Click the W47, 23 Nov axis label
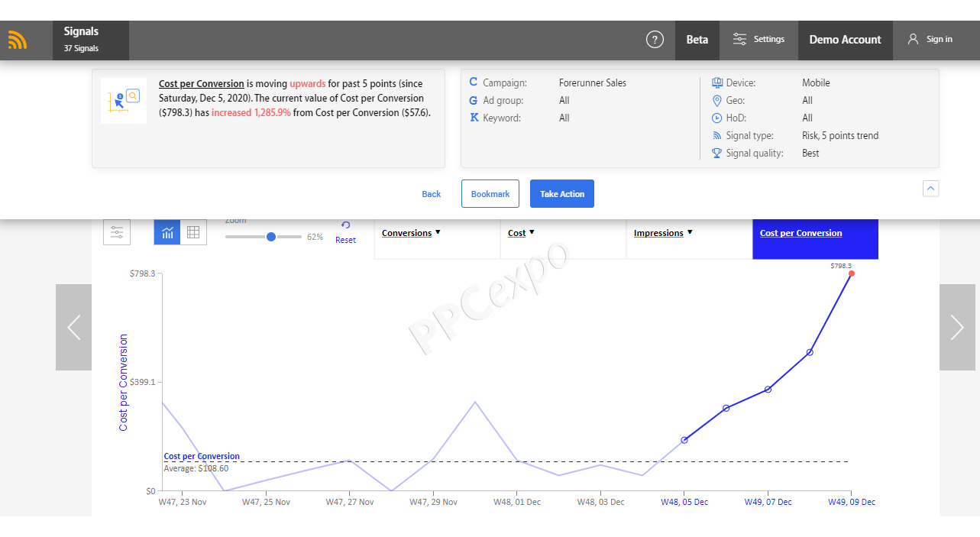 [183, 502]
